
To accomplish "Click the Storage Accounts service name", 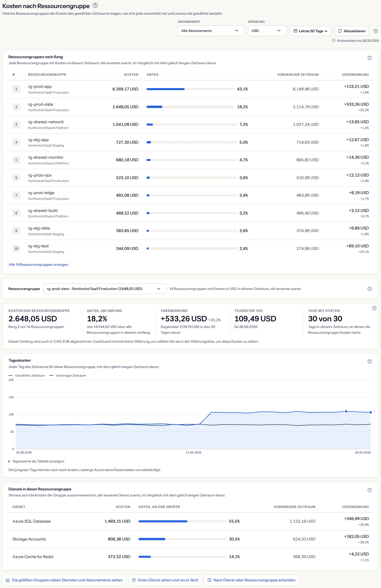I will (x=29, y=539).
